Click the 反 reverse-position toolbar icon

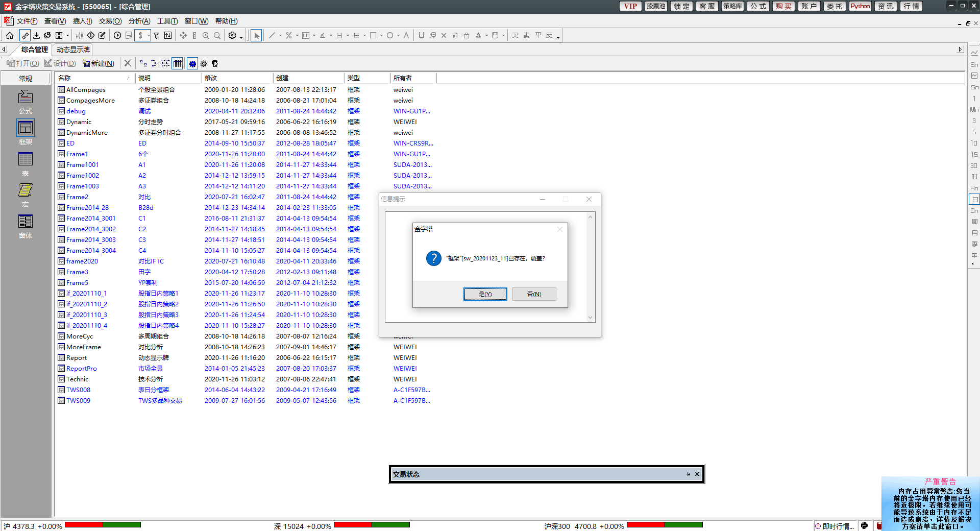pyautogui.click(x=549, y=35)
